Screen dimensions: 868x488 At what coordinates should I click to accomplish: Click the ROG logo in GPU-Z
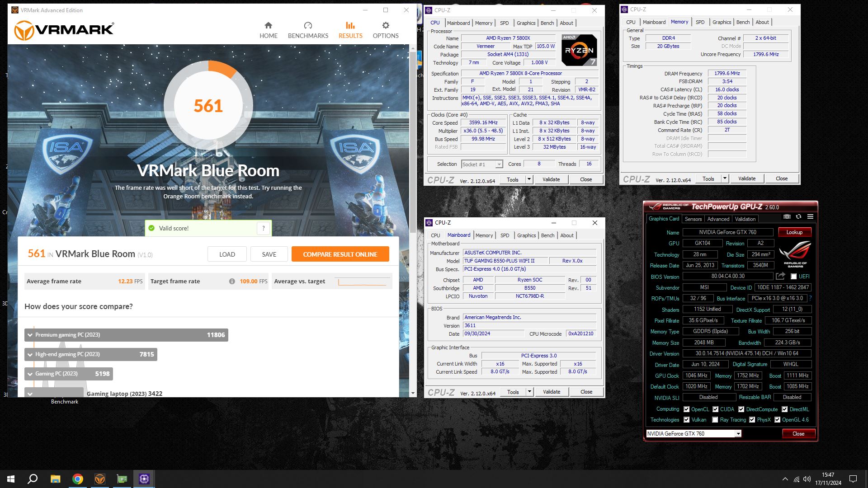point(796,254)
